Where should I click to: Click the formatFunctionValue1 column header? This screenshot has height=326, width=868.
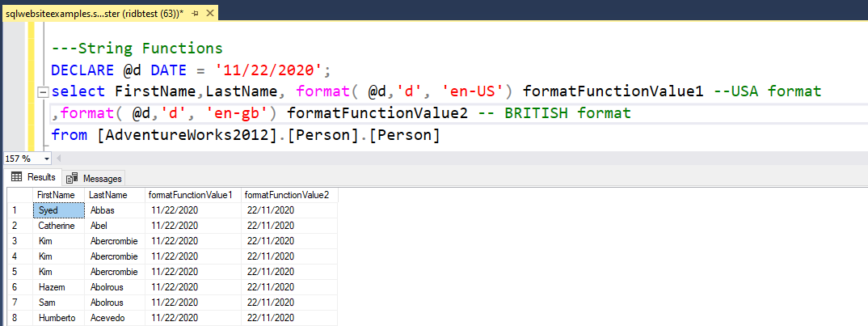pyautogui.click(x=191, y=195)
